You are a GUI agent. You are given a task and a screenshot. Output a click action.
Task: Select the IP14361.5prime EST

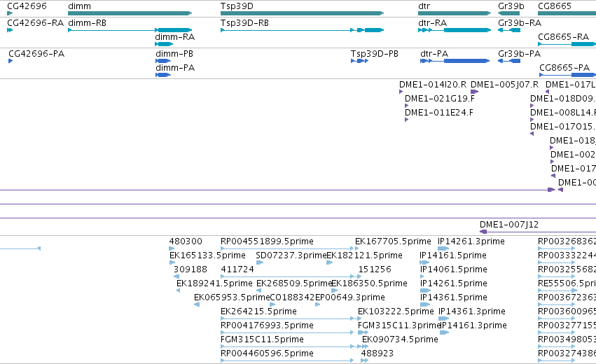point(425,304)
